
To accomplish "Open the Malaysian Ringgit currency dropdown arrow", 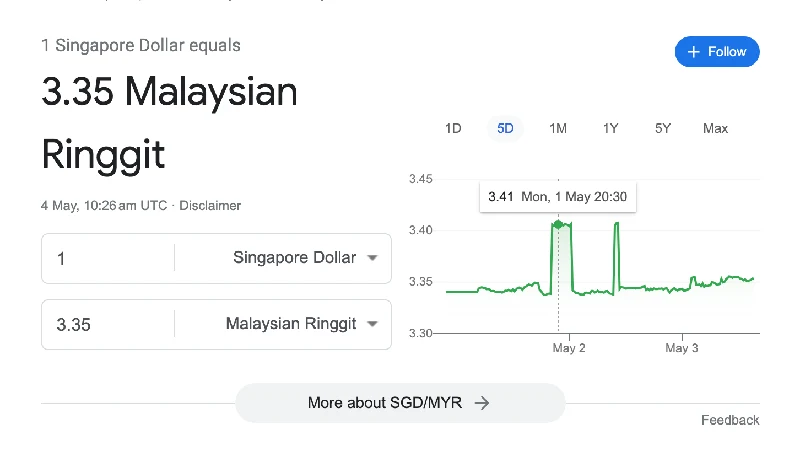I will pyautogui.click(x=372, y=323).
